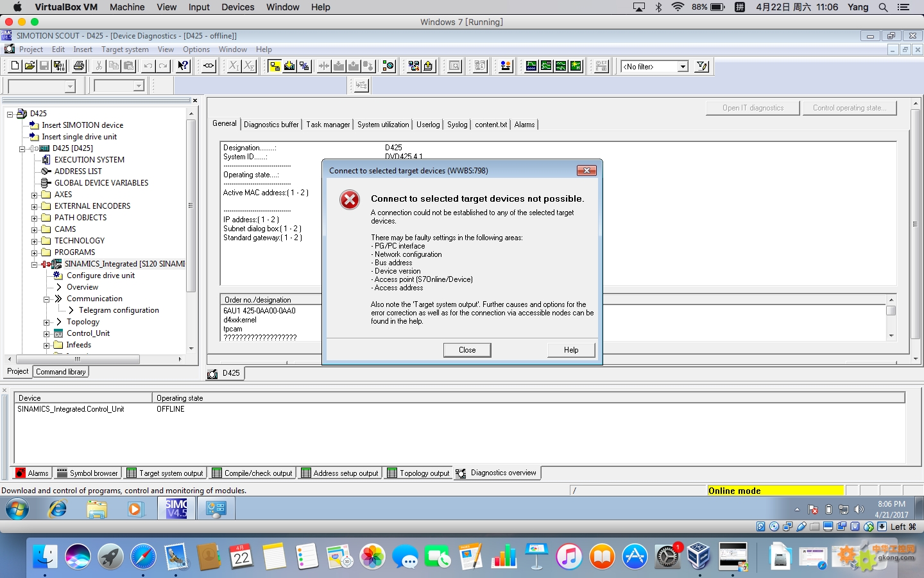The image size is (924, 578).
Task: Click the people control panel toolbar icon
Action: coord(506,66)
